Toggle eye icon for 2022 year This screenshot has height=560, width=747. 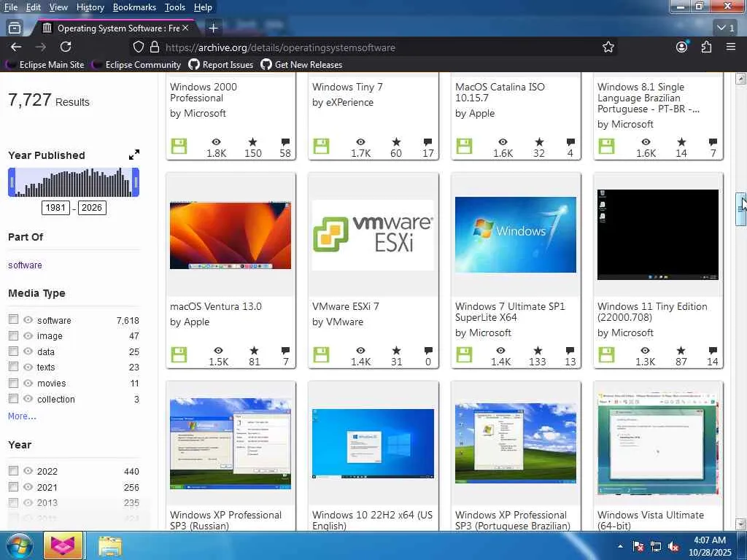pos(28,470)
